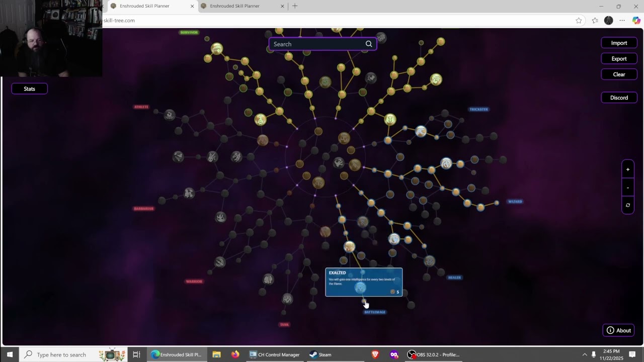Image resolution: width=644 pixels, height=362 pixels.
Task: Open the About dialog
Action: tap(618, 330)
